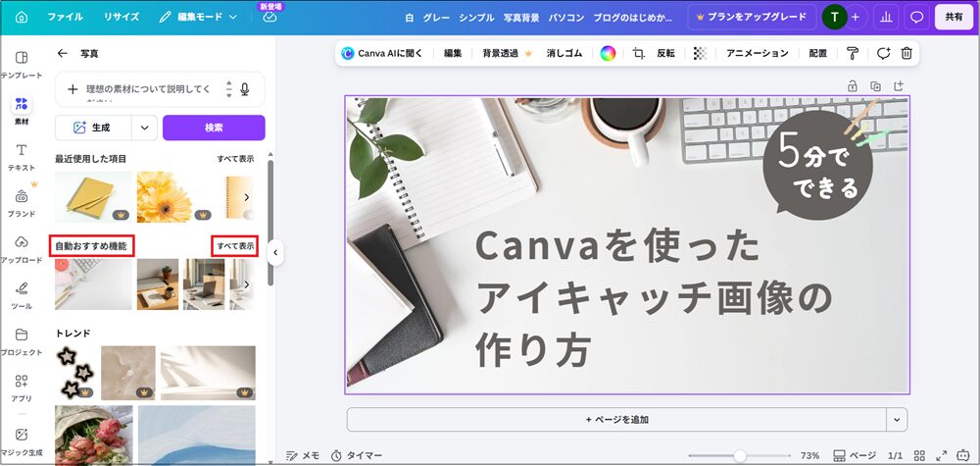
Task: Add collaborator with plus icon
Action: [x=856, y=17]
